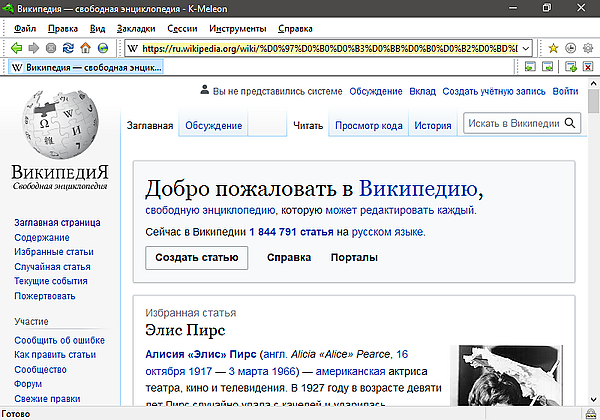Open the top-right Обсуждение user link
The height and width of the screenshot is (420, 600).
(376, 91)
